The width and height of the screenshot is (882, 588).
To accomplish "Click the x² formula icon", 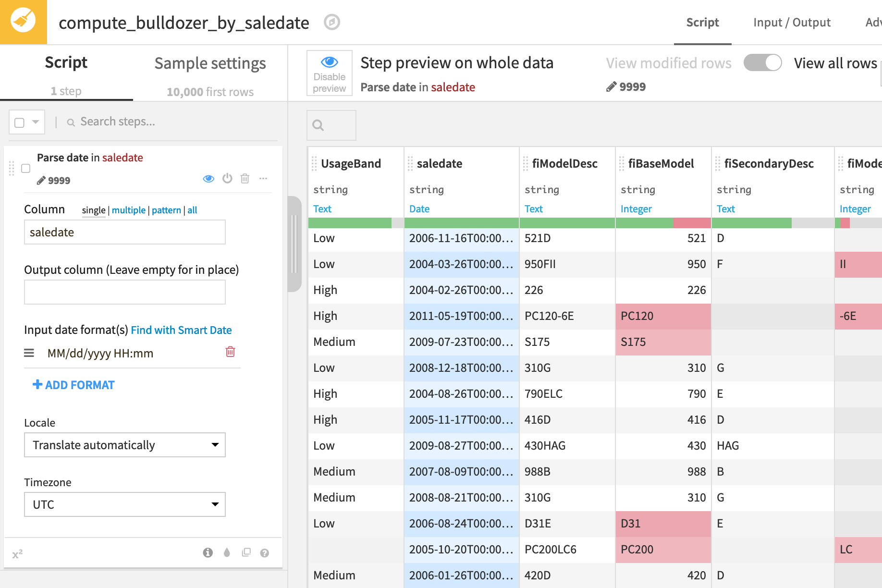I will coord(18,553).
